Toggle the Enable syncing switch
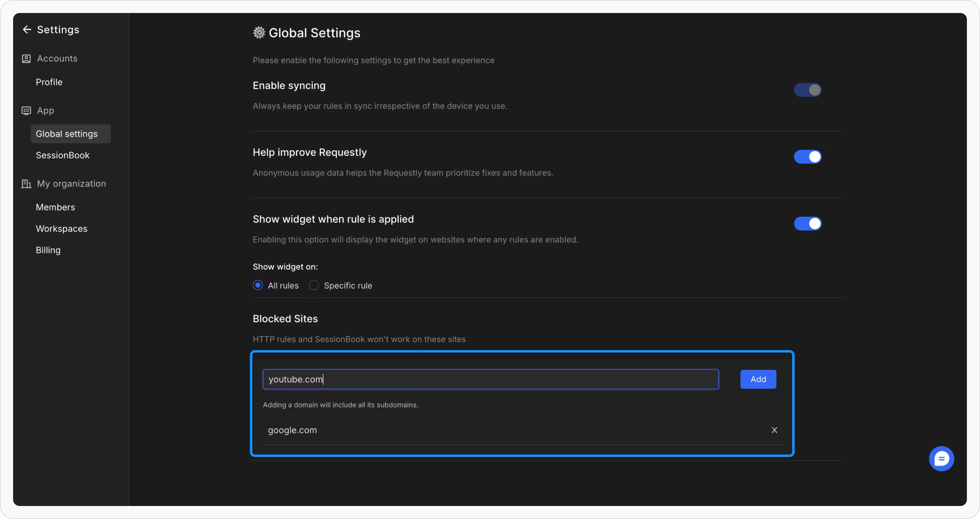This screenshot has height=519, width=980. 807,90
